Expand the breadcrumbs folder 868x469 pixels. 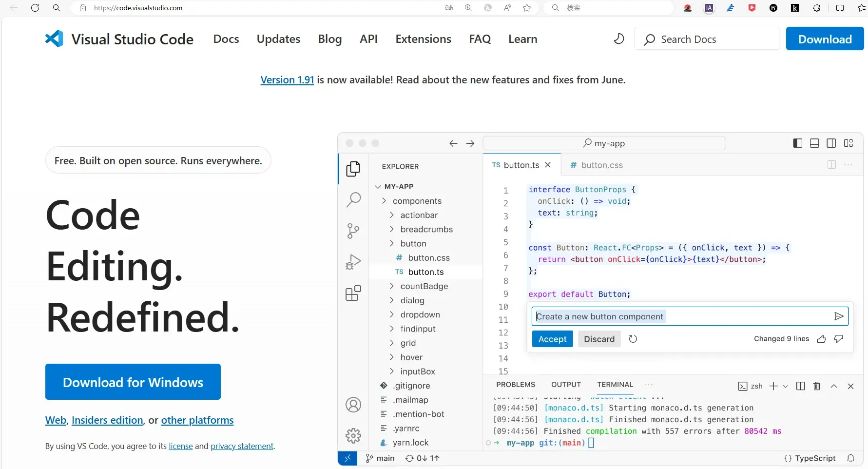coord(392,229)
